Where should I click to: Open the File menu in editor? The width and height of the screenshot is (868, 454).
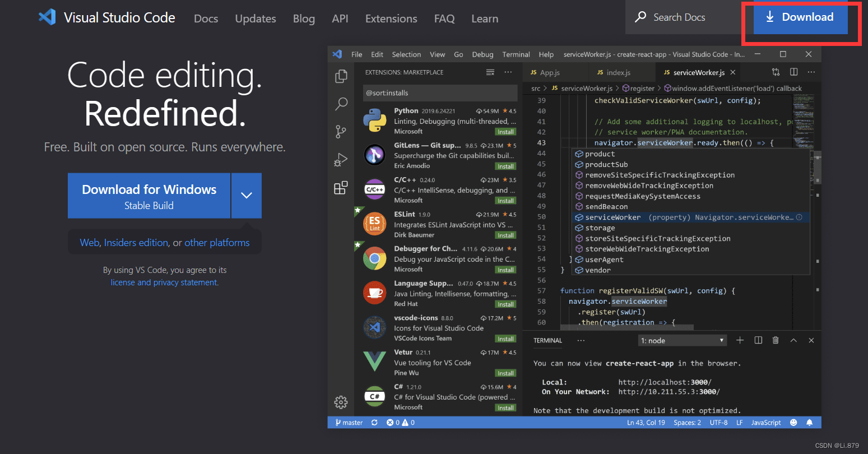tap(357, 54)
